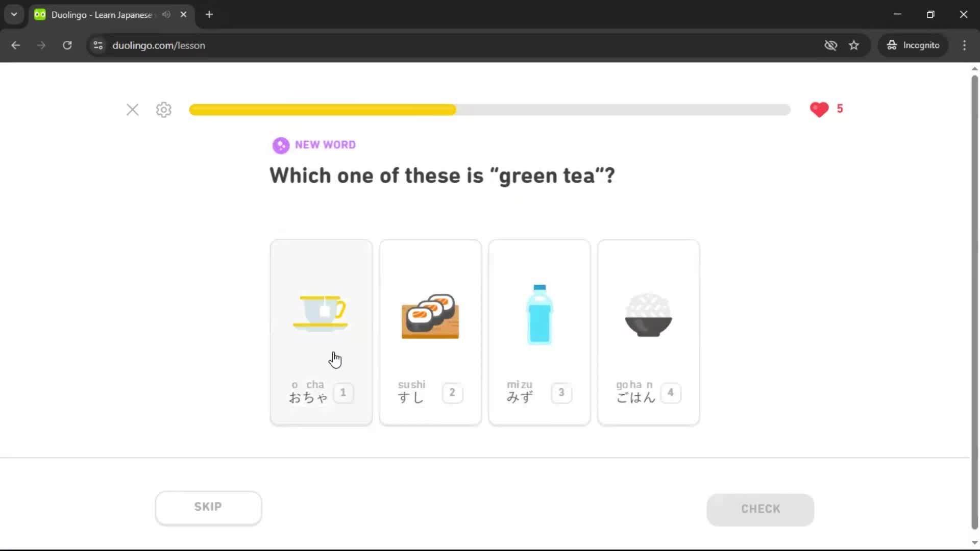Open the Incognito profile indicator
Image resolution: width=980 pixels, height=551 pixels.
coord(913,45)
